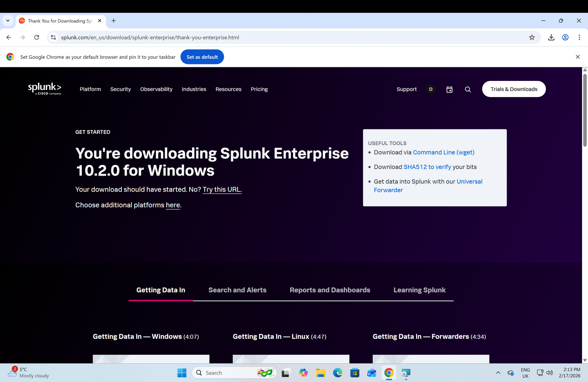This screenshot has width=588, height=382.
Task: Switch to the Learning Splunk tab
Action: [419, 290]
